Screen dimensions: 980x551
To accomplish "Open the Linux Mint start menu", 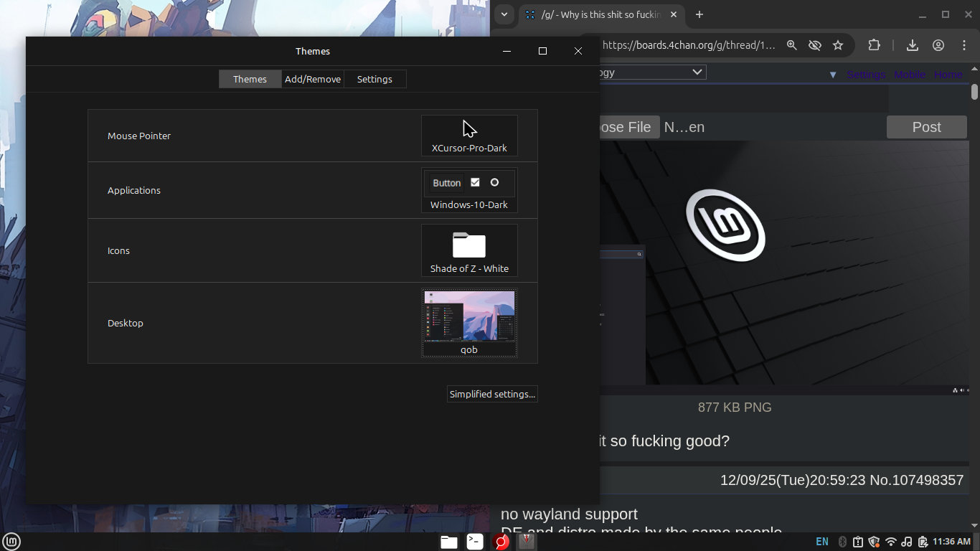I will (x=11, y=542).
